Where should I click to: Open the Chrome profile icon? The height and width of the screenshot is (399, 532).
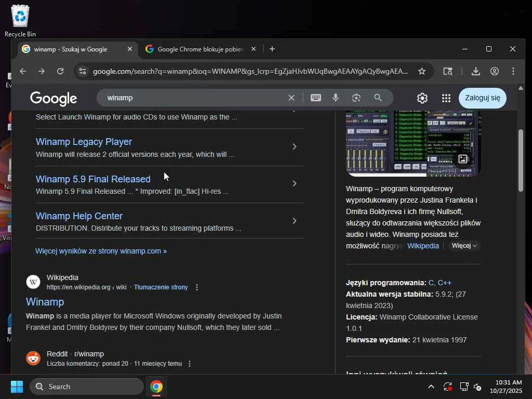[495, 71]
